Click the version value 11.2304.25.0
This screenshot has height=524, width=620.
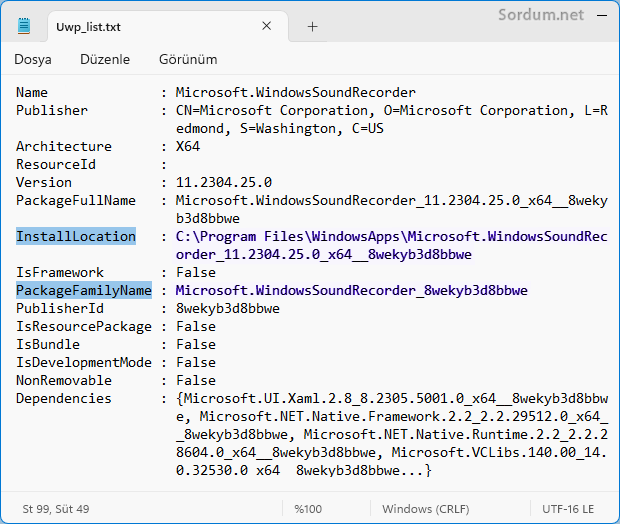click(224, 182)
